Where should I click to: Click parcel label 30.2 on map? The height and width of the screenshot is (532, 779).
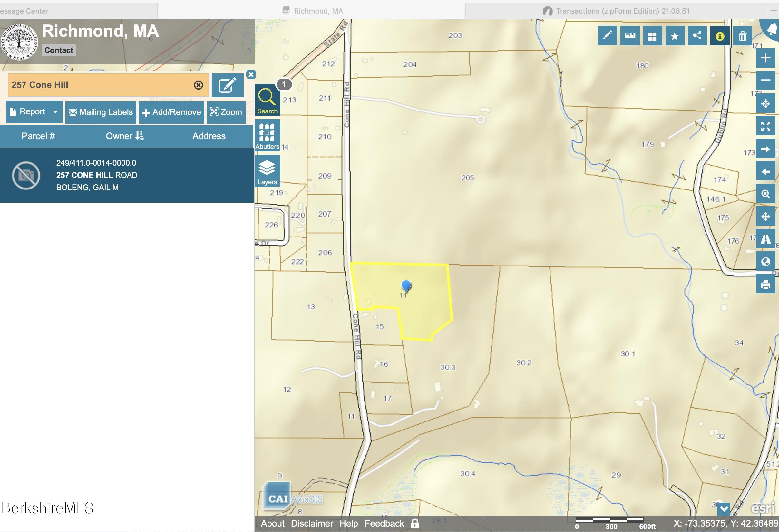click(x=524, y=363)
